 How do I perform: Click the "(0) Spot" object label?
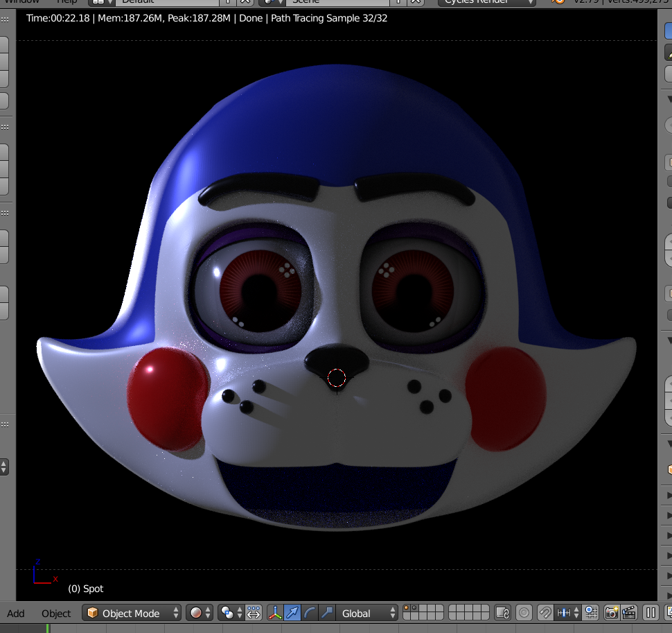86,589
